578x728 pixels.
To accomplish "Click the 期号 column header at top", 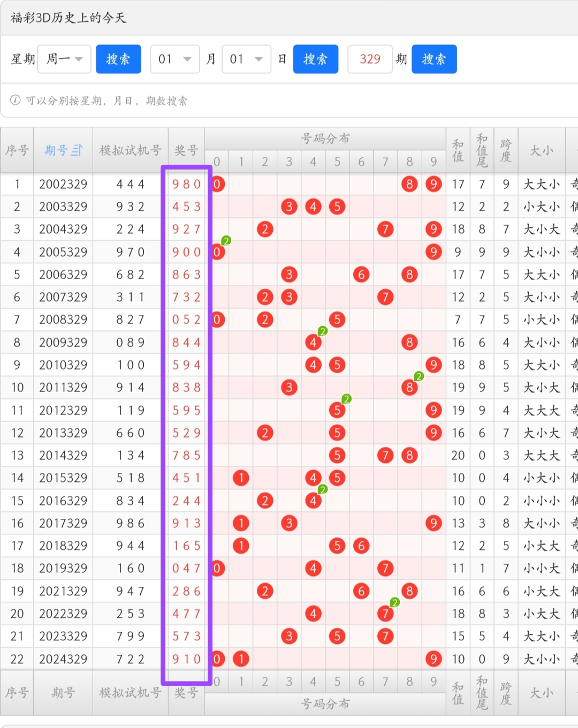I will (x=57, y=150).
